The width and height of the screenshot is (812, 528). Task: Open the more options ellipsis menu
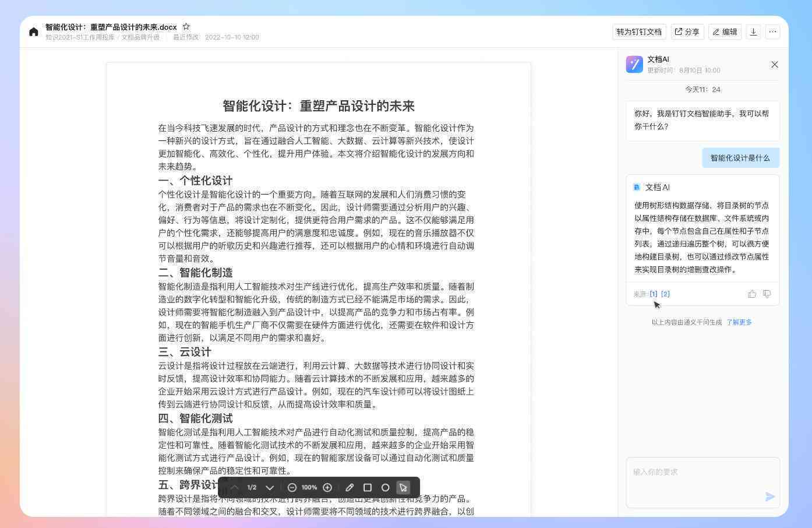tap(772, 32)
